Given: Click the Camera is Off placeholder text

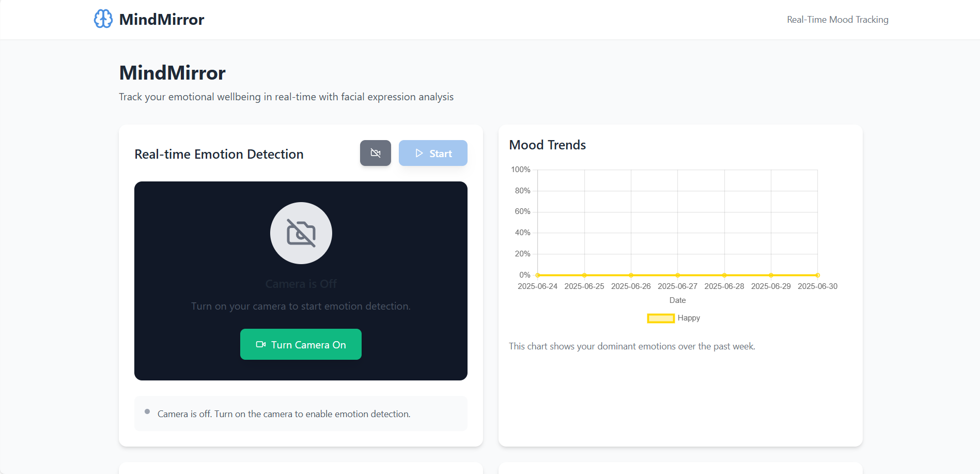Looking at the screenshot, I should tap(301, 283).
